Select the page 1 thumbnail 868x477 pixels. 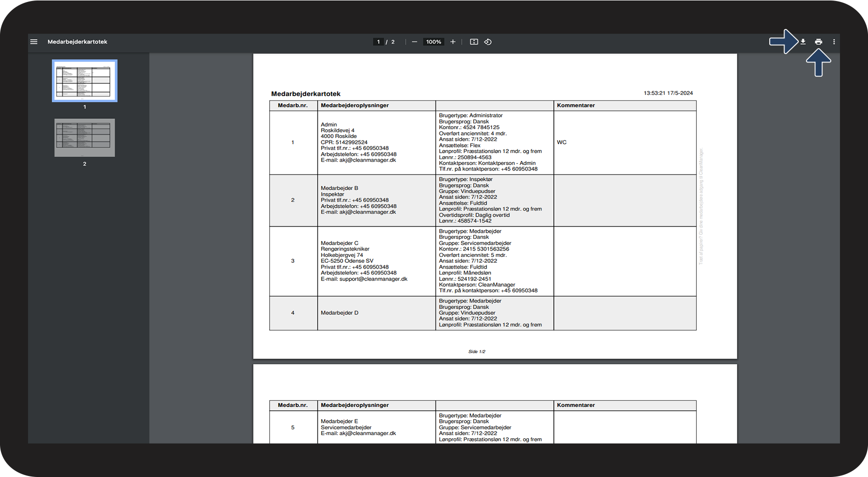pos(84,81)
